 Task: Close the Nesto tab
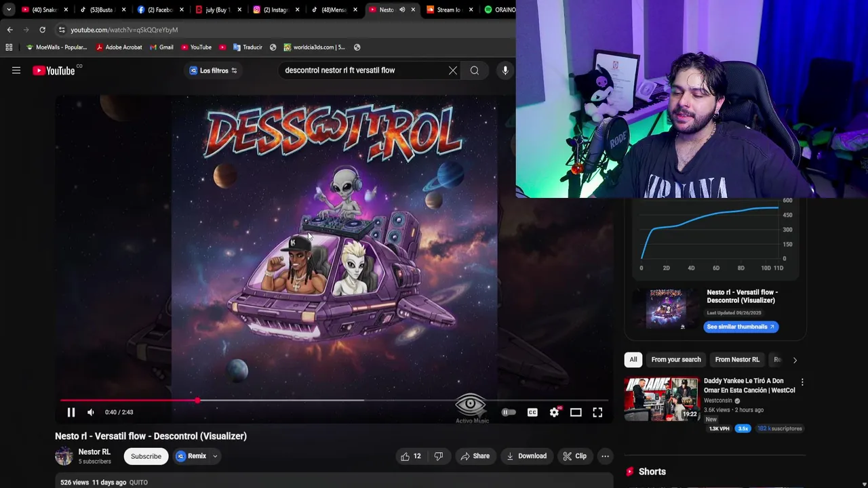413,9
